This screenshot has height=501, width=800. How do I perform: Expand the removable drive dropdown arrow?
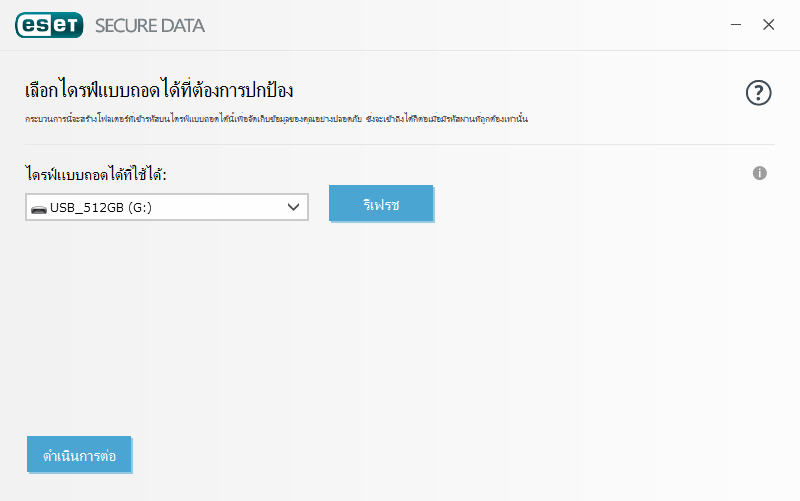tap(293, 207)
